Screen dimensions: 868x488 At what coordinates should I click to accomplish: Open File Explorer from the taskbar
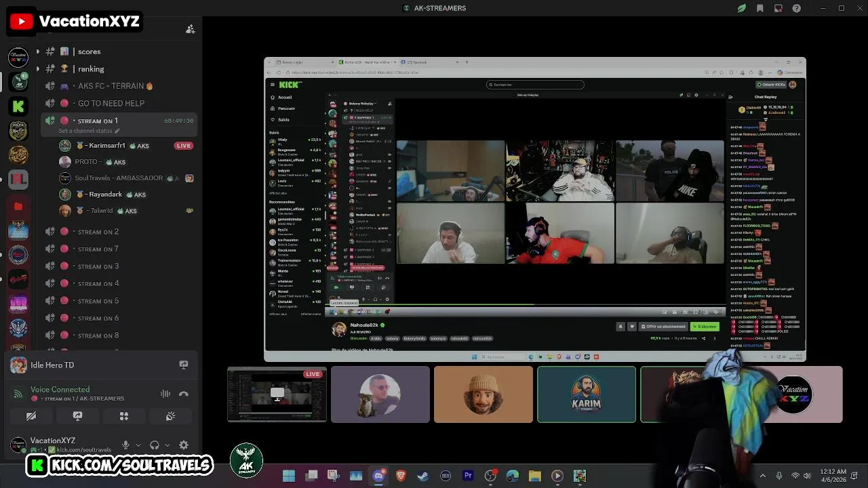(x=535, y=476)
